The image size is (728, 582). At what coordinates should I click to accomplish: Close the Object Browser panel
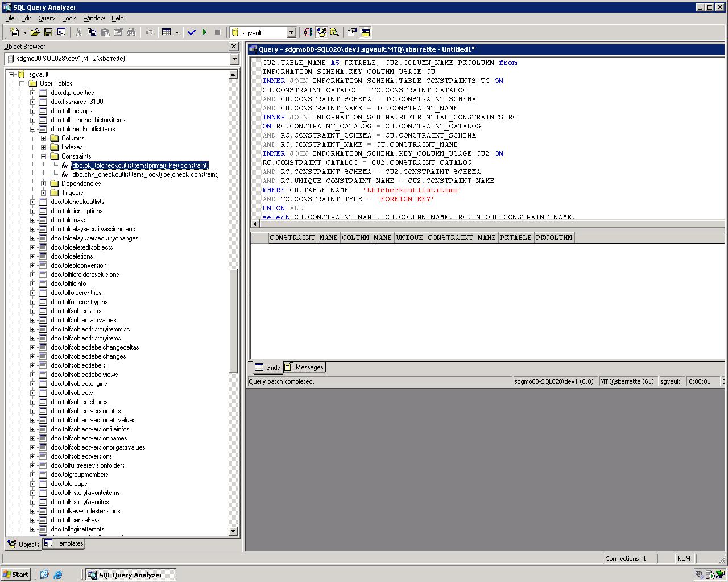234,47
